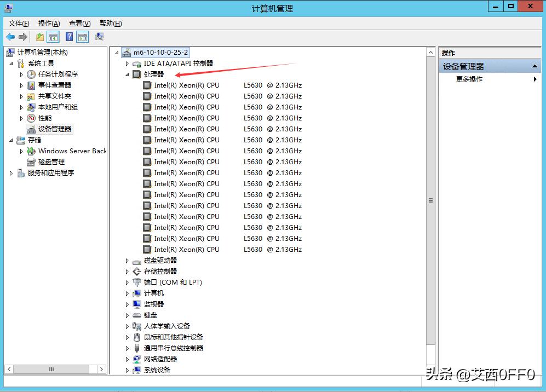Click the 处理器 chip icon
The width and height of the screenshot is (546, 392).
pyautogui.click(x=137, y=74)
